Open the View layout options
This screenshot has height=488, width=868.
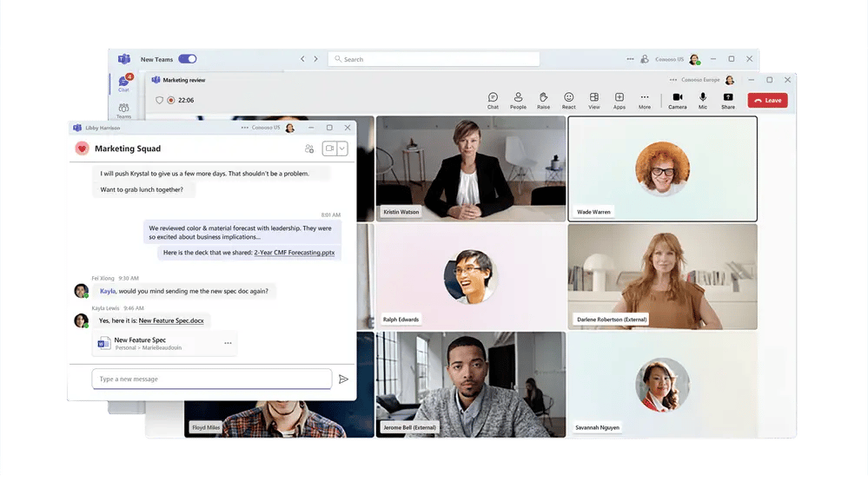(593, 101)
